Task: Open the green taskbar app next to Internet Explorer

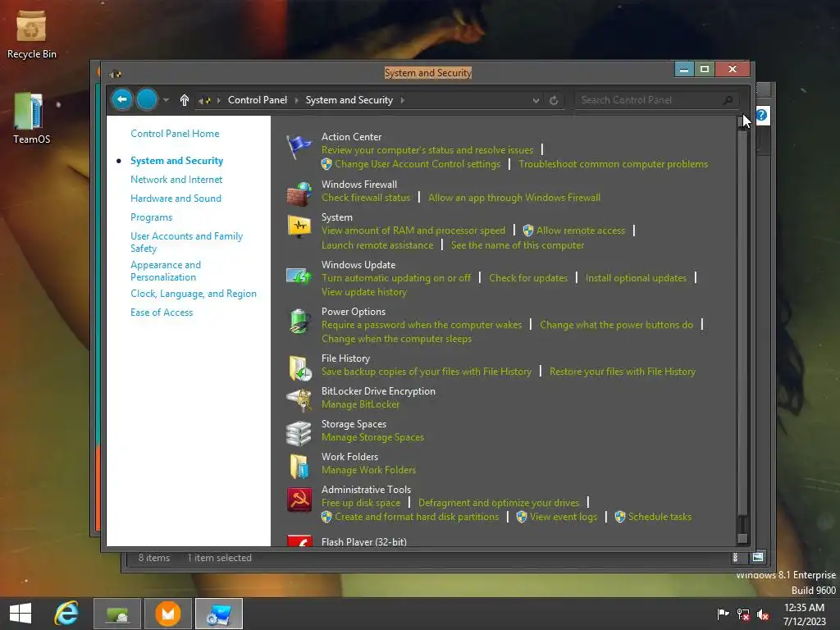Action: [117, 614]
